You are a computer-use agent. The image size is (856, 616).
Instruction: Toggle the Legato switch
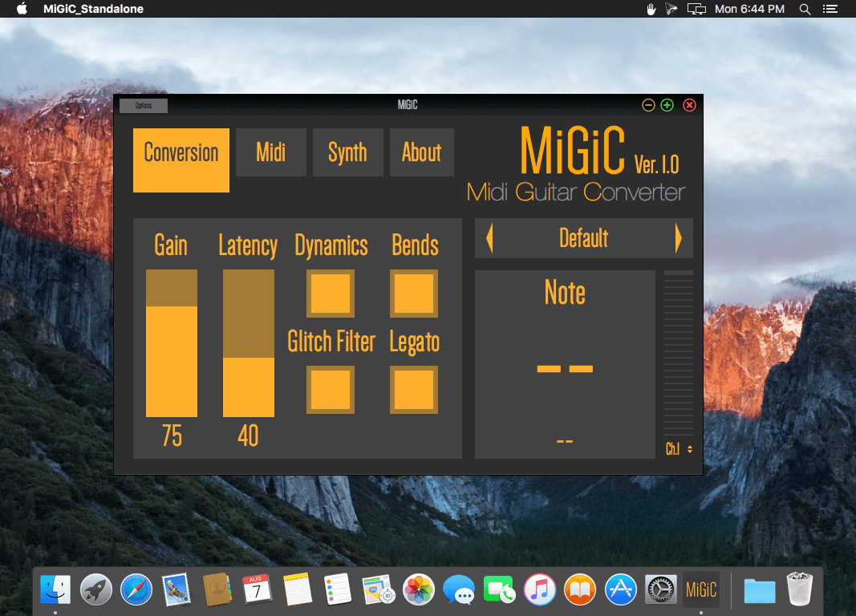point(414,390)
